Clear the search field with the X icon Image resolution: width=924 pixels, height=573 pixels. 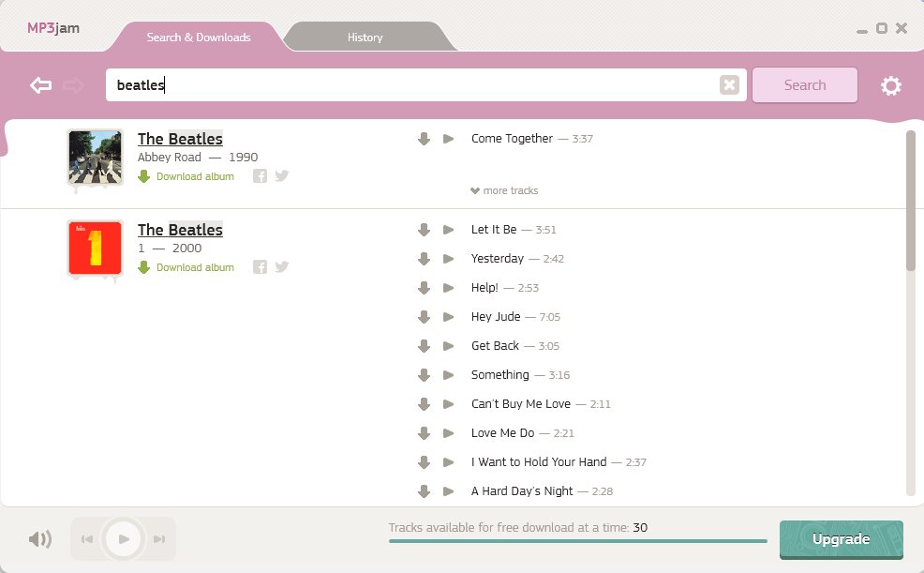point(729,85)
